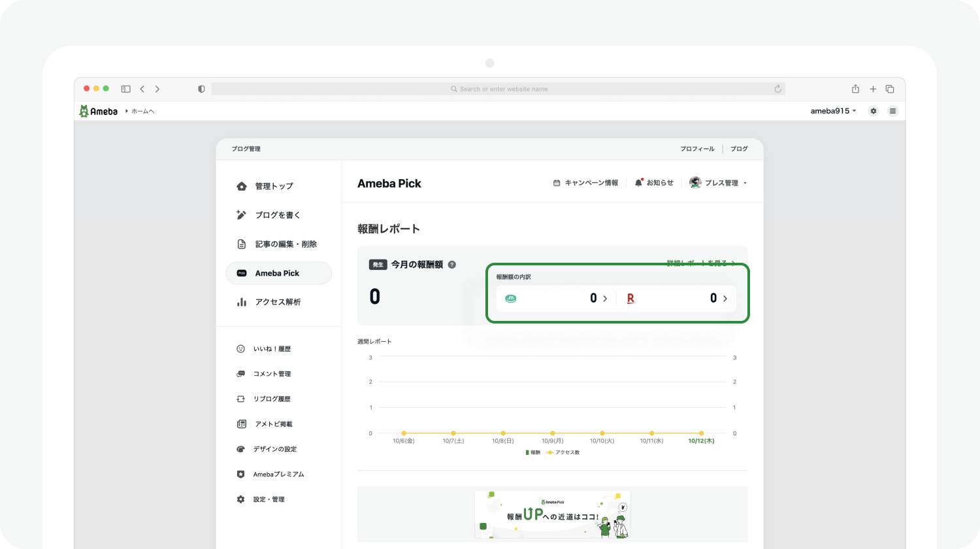
Task: Open the ホームへ link
Action: pyautogui.click(x=142, y=111)
